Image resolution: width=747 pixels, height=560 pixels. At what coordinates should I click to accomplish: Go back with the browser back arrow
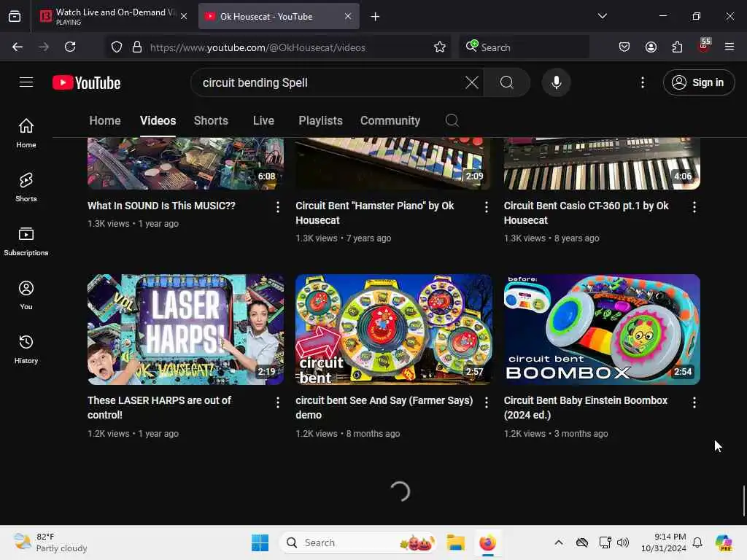tap(18, 47)
